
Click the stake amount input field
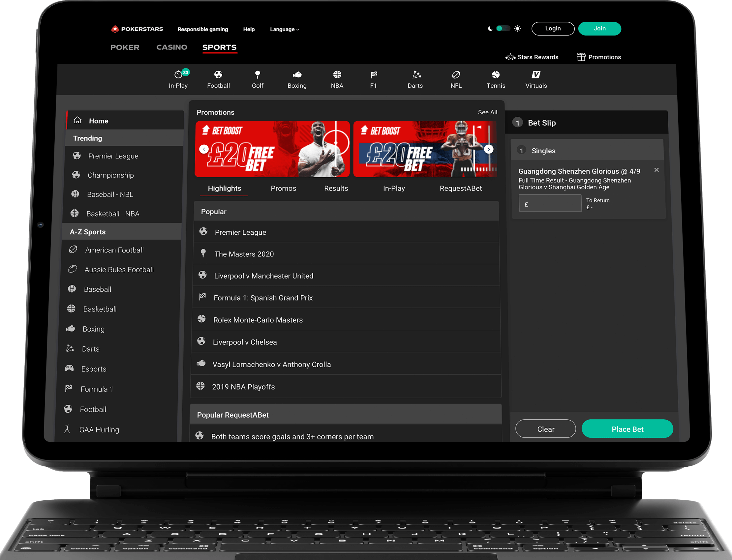point(550,203)
